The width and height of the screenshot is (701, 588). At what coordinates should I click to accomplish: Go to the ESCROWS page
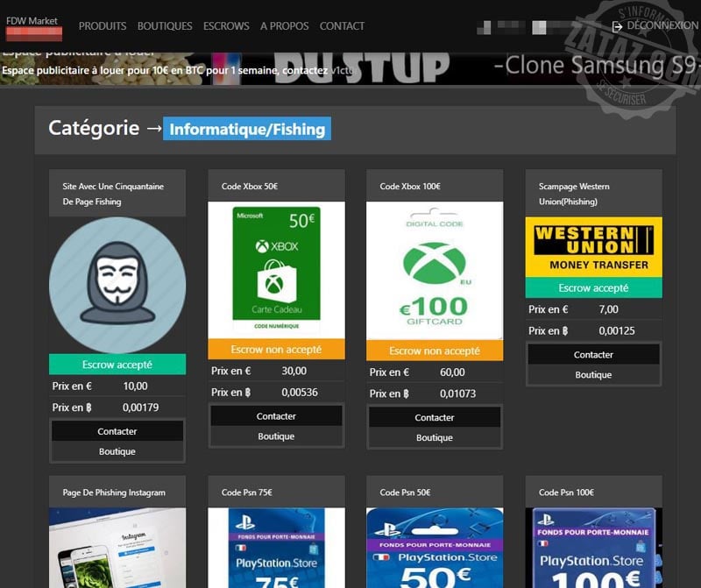226,26
